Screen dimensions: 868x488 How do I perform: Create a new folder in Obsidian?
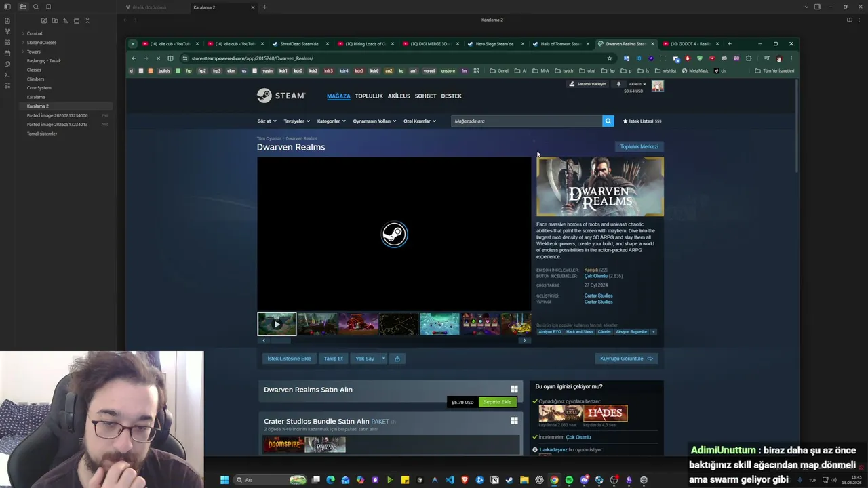click(x=55, y=20)
